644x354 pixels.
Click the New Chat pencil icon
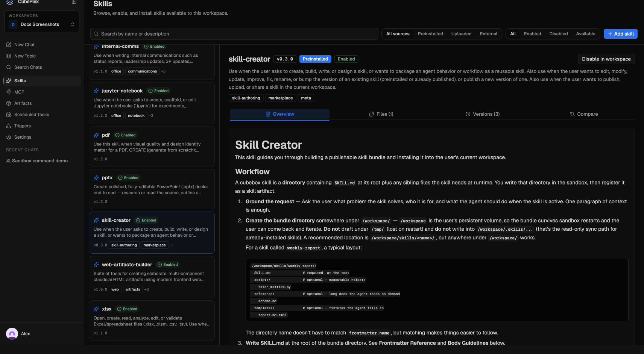9,45
